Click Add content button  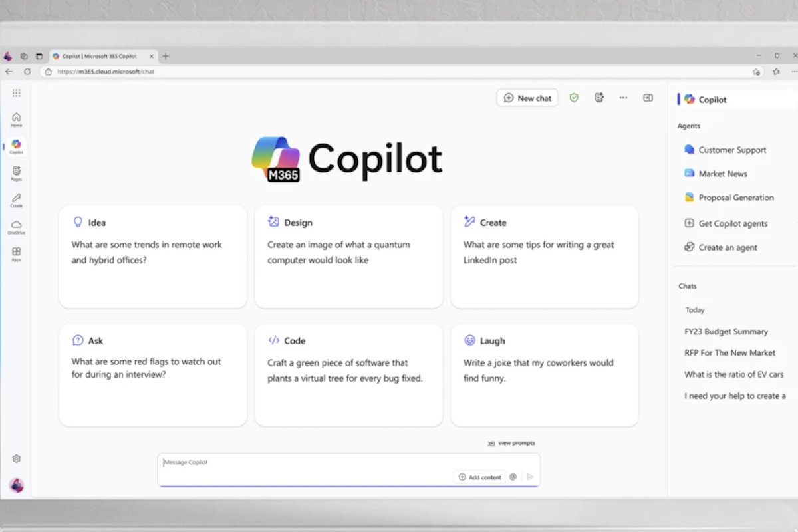(480, 477)
